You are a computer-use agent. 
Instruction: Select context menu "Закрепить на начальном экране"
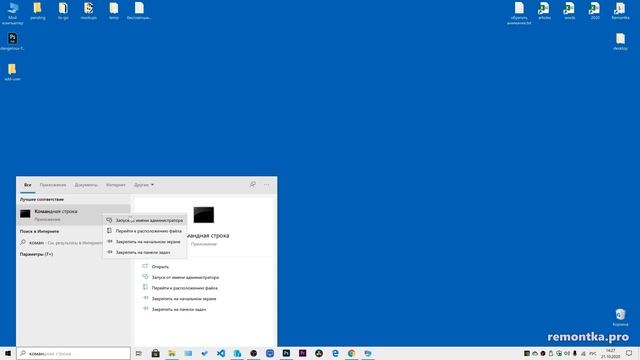[145, 242]
